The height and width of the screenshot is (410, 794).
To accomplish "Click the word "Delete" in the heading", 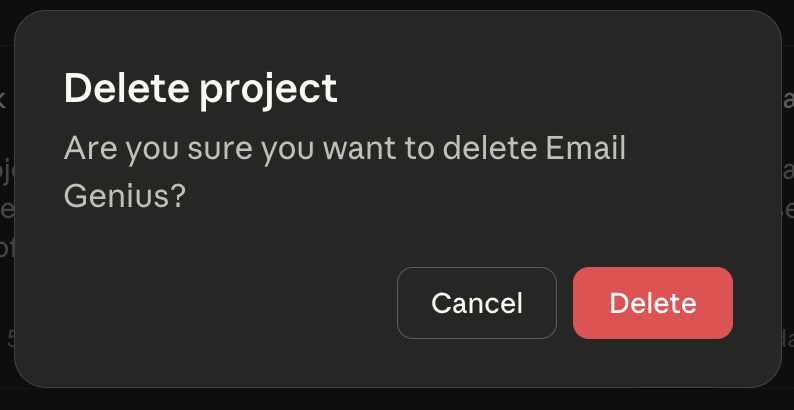I will (126, 89).
